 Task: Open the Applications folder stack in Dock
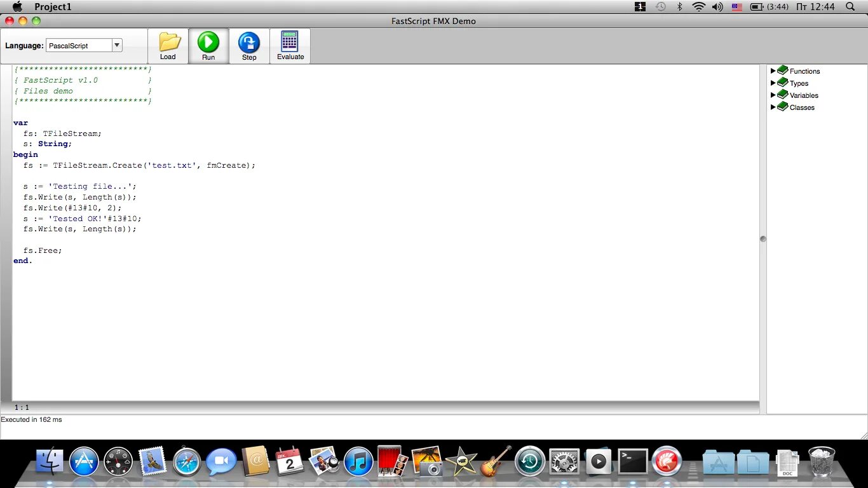719,462
